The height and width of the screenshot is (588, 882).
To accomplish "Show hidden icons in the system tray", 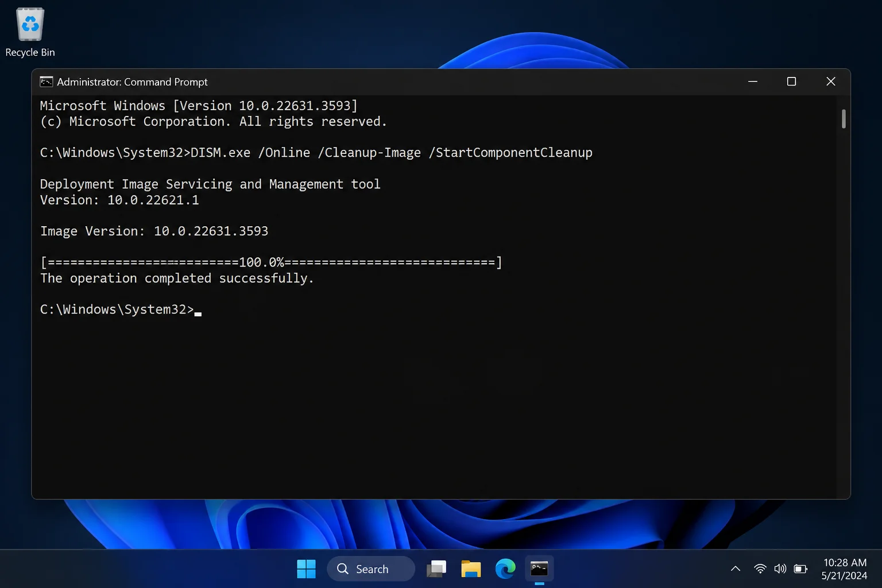I will tap(735, 569).
